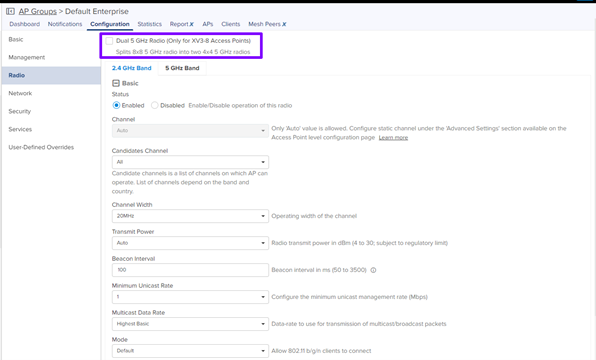Switch to the Notifications tab

(x=65, y=24)
